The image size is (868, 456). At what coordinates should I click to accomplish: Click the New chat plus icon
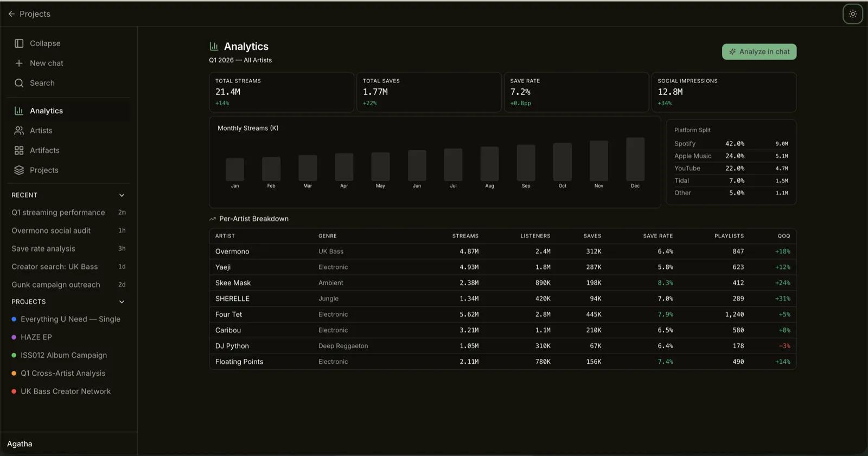pyautogui.click(x=19, y=63)
